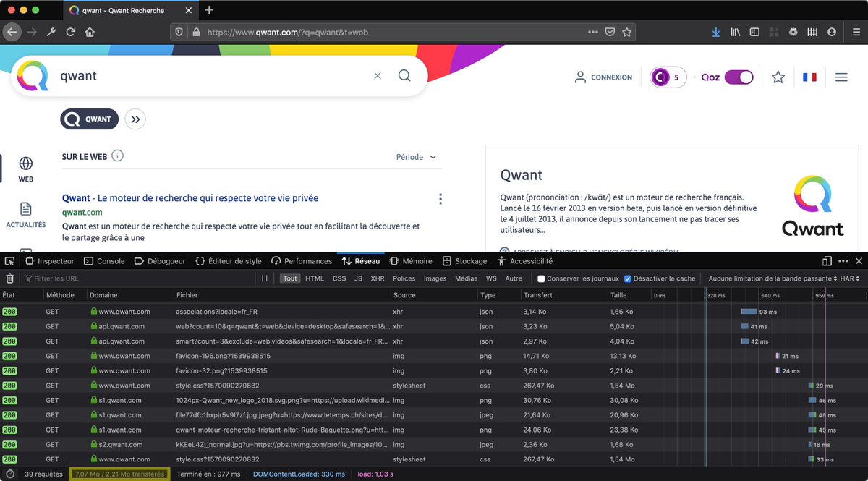Image resolution: width=868 pixels, height=481 pixels.
Task: Click the Qwant search input field
Action: pyautogui.click(x=213, y=76)
